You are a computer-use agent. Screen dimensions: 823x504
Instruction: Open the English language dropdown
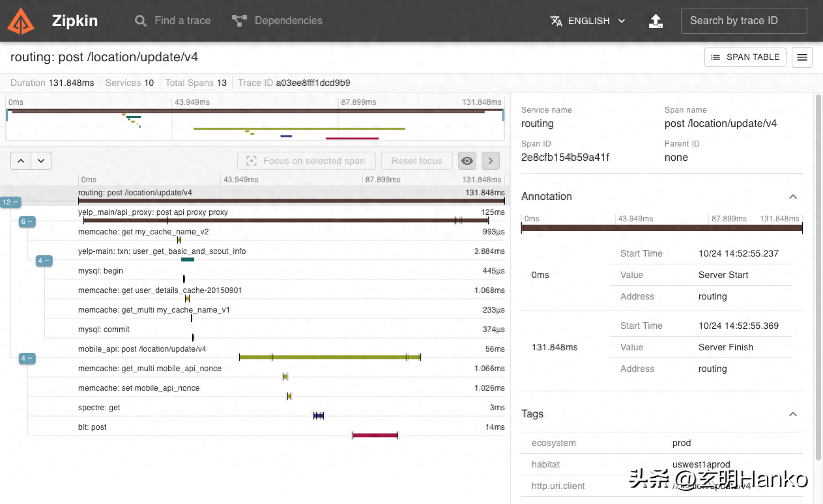pos(588,21)
